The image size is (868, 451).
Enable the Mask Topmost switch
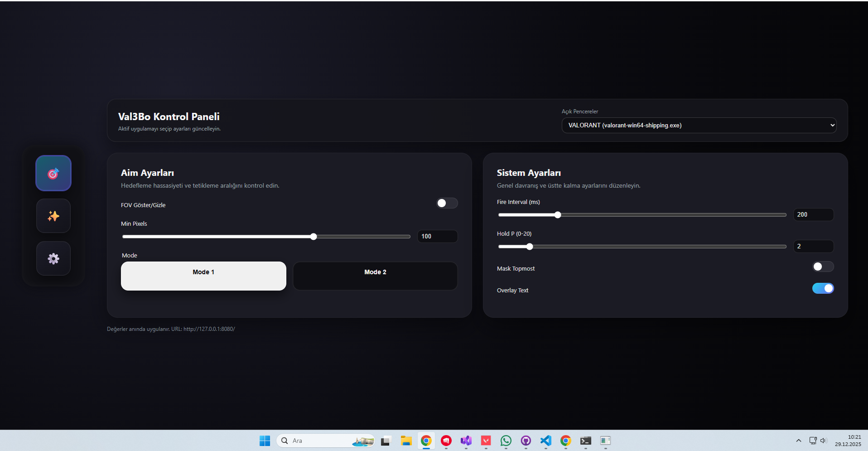click(x=823, y=267)
